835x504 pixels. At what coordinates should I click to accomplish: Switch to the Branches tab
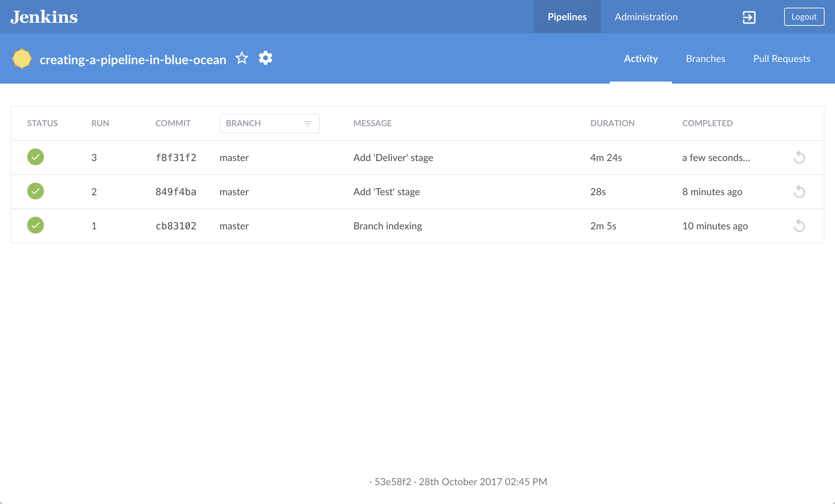click(705, 59)
